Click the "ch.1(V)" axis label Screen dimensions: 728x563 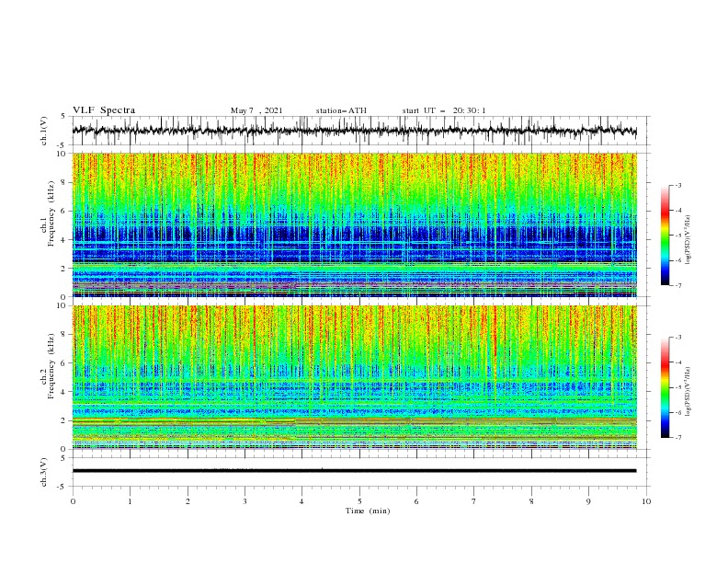click(x=44, y=131)
